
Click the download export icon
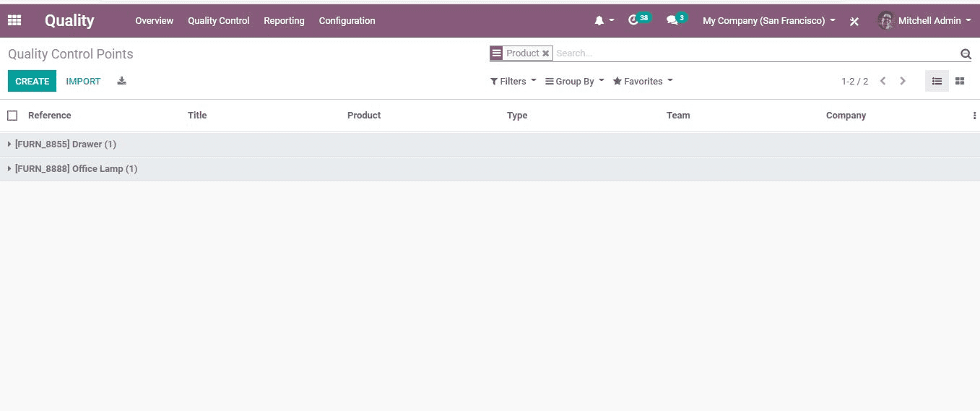pos(121,81)
